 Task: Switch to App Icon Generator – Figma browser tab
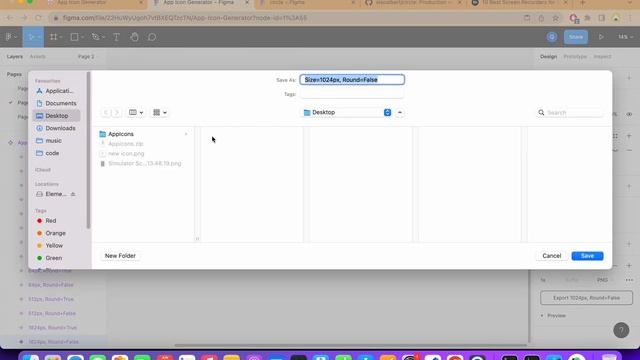[198, 3]
